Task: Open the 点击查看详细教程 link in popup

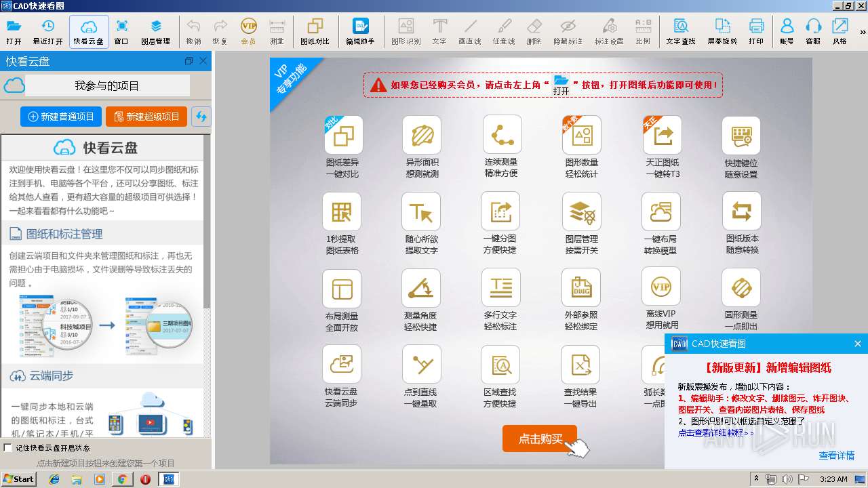Action: 716,432
